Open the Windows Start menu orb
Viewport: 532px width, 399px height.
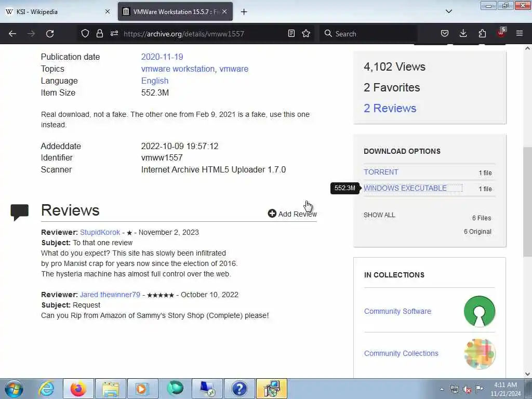[x=14, y=389]
